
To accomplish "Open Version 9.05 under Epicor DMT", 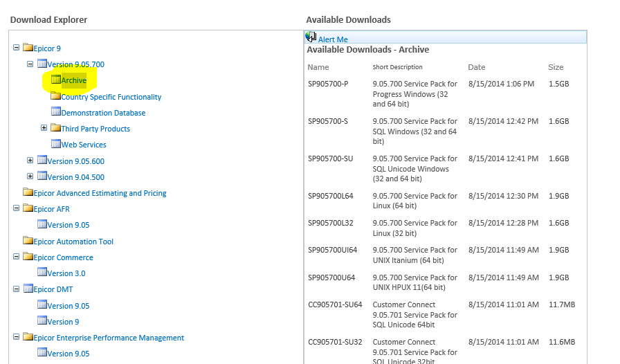I will click(x=69, y=306).
